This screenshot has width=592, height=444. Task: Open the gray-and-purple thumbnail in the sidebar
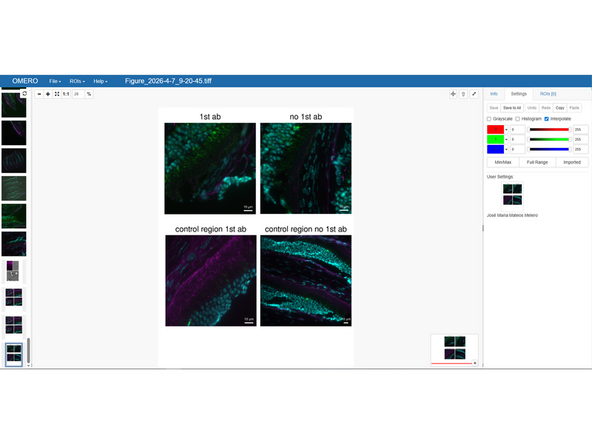tap(14, 271)
